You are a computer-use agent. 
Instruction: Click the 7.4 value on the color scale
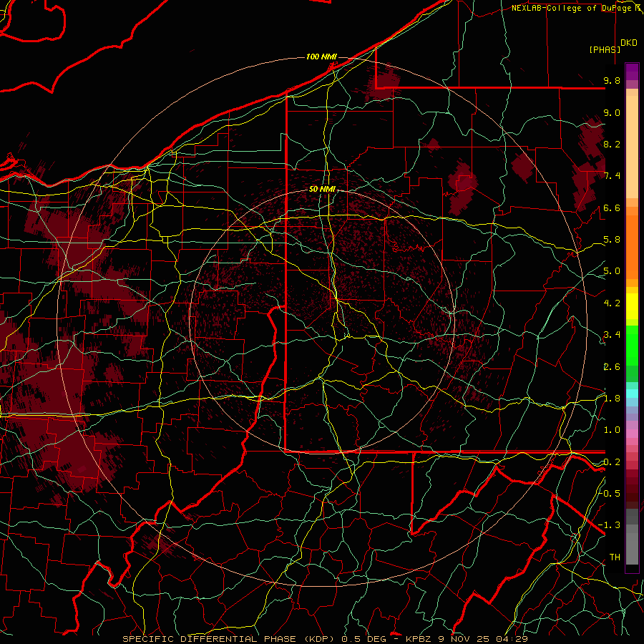[612, 176]
